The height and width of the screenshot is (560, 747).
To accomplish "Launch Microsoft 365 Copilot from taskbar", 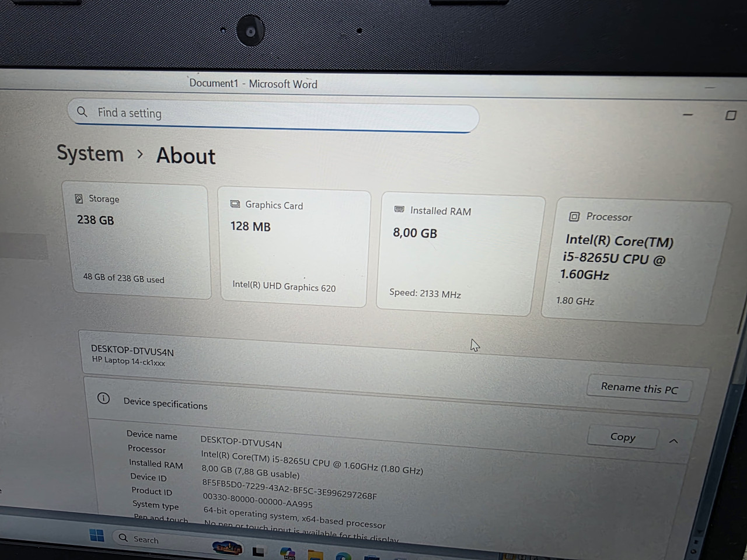I will [287, 552].
